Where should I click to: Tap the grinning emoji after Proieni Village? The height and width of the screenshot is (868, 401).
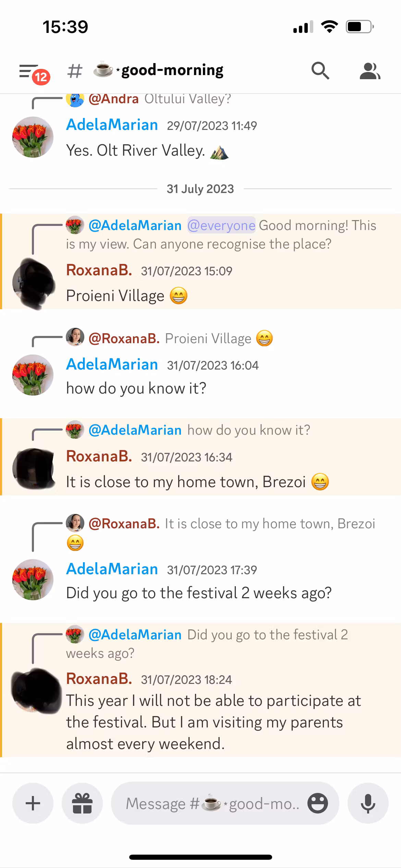(x=179, y=296)
